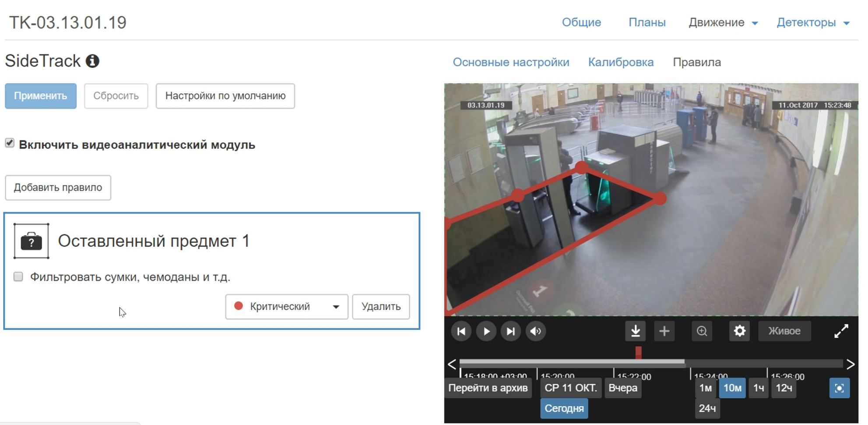
Task: Delete the rule with Удалить
Action: pyautogui.click(x=381, y=307)
